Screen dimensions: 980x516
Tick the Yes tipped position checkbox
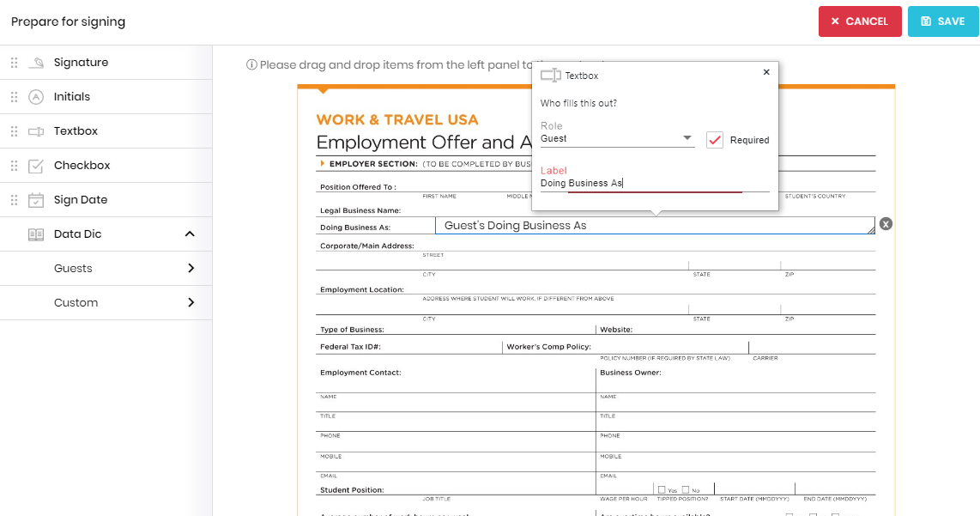pos(662,489)
